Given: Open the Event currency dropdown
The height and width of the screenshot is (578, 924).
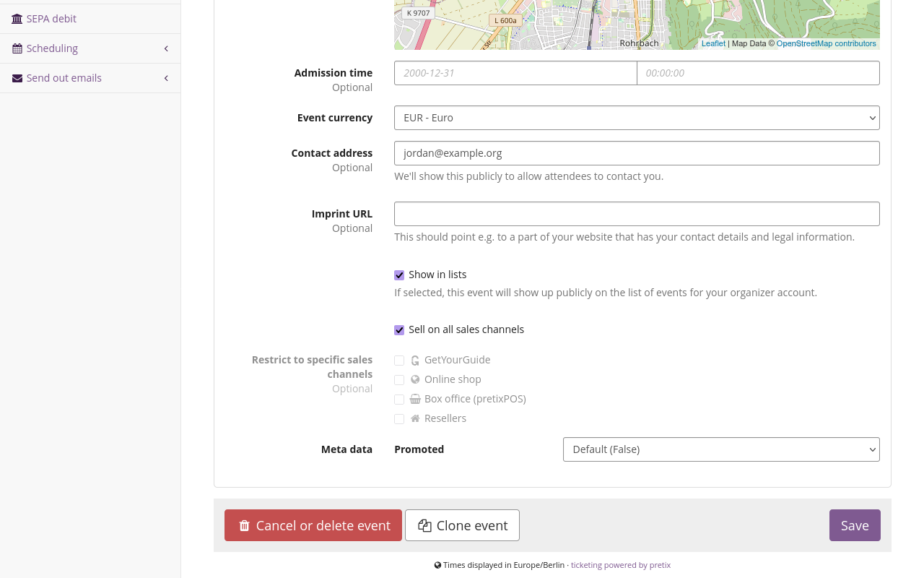Looking at the screenshot, I should [x=637, y=117].
